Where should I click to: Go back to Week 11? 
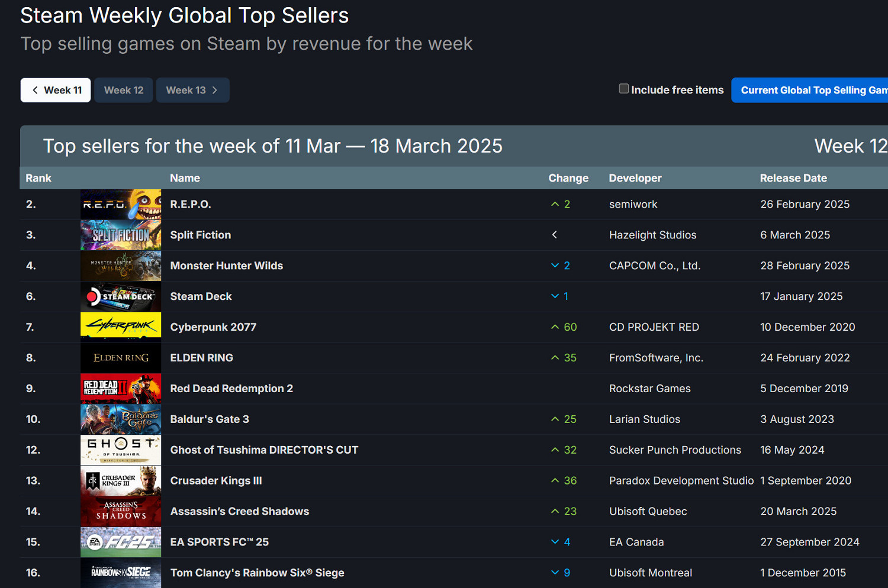coord(56,91)
